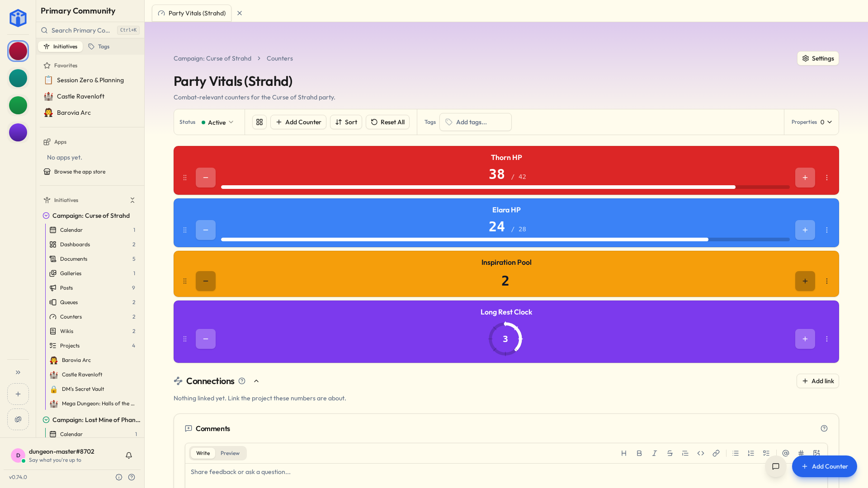Click Add link in Connections
This screenshot has width=868, height=488.
point(818,381)
